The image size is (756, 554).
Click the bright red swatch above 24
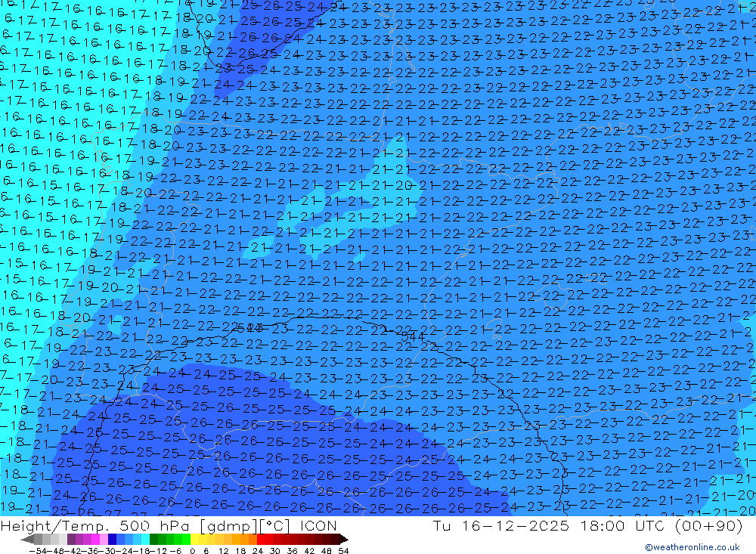pos(261,540)
